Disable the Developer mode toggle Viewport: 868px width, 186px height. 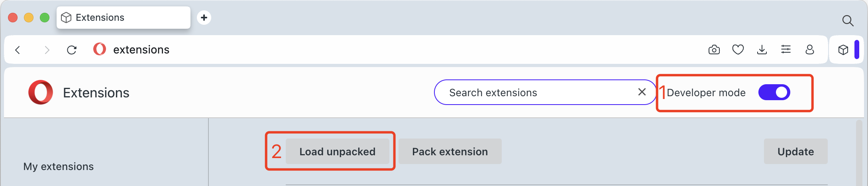[774, 93]
